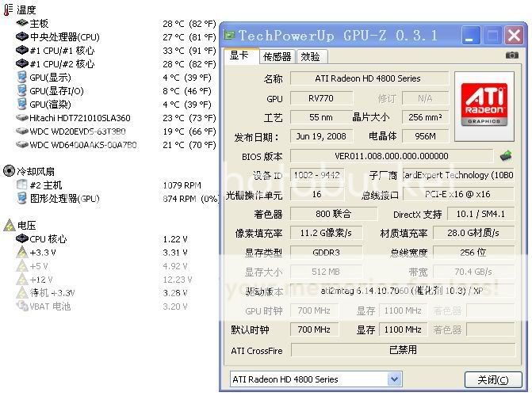This screenshot has width=532, height=396.
Task: Click the DirectX 支持 value 10.1 / SM4.1
Action: point(480,214)
